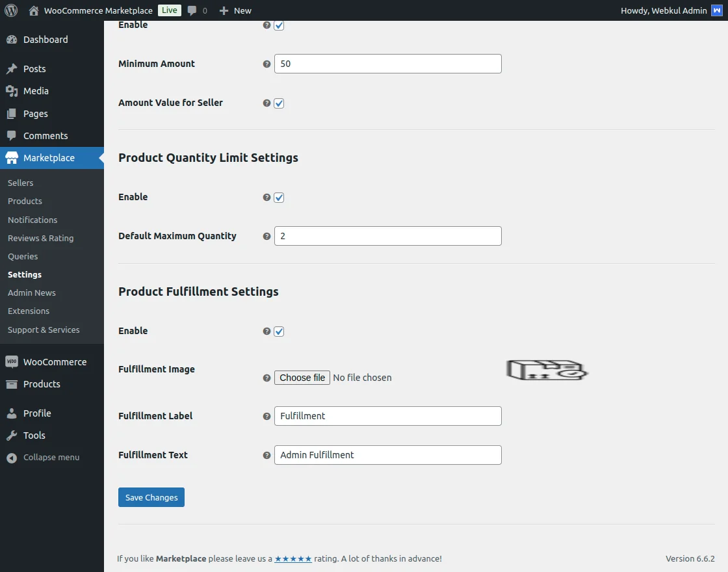Toggle the Product Fulfillment Enable checkbox

279,331
